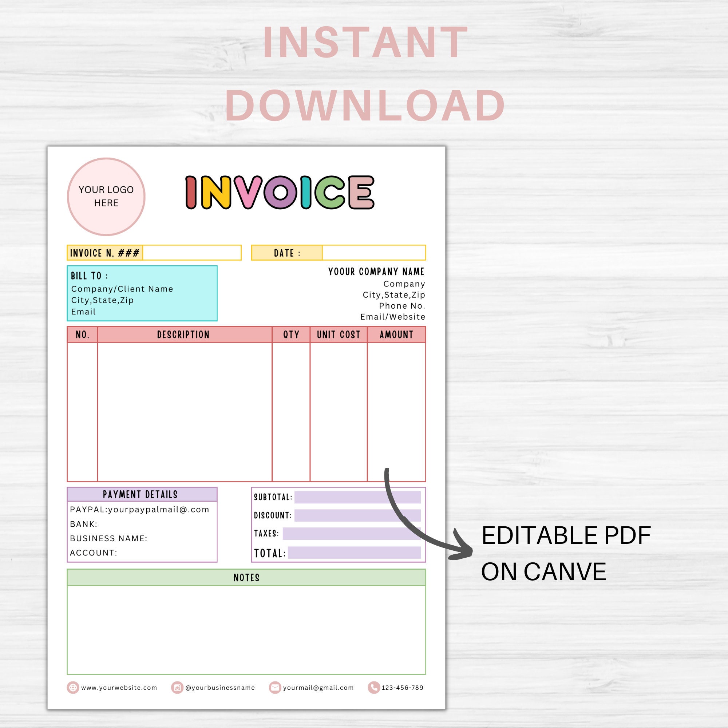Expand the UNIT COST column header

pos(339,335)
